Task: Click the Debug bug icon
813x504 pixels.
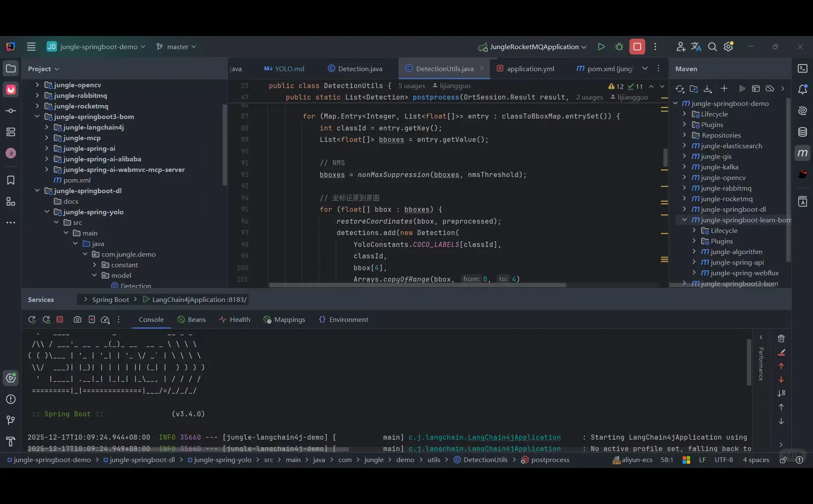Action: (619, 47)
